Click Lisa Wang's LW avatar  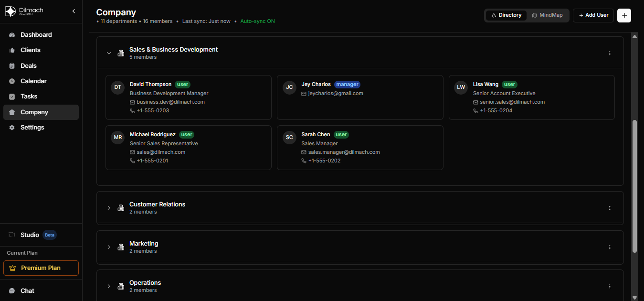pyautogui.click(x=461, y=87)
